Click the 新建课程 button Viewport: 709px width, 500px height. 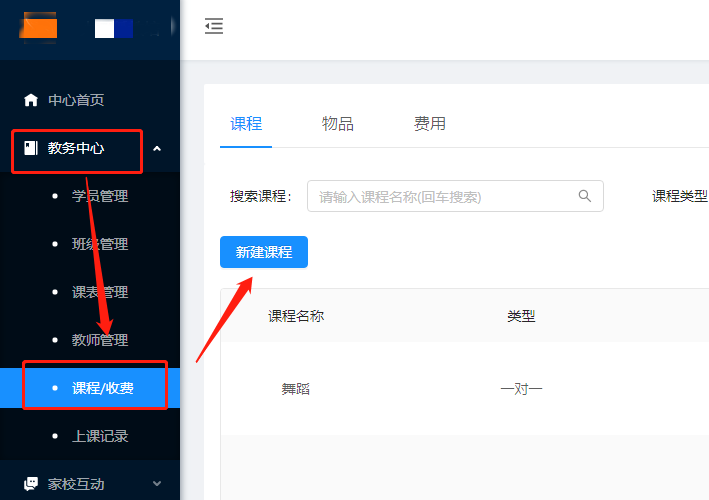click(x=264, y=252)
